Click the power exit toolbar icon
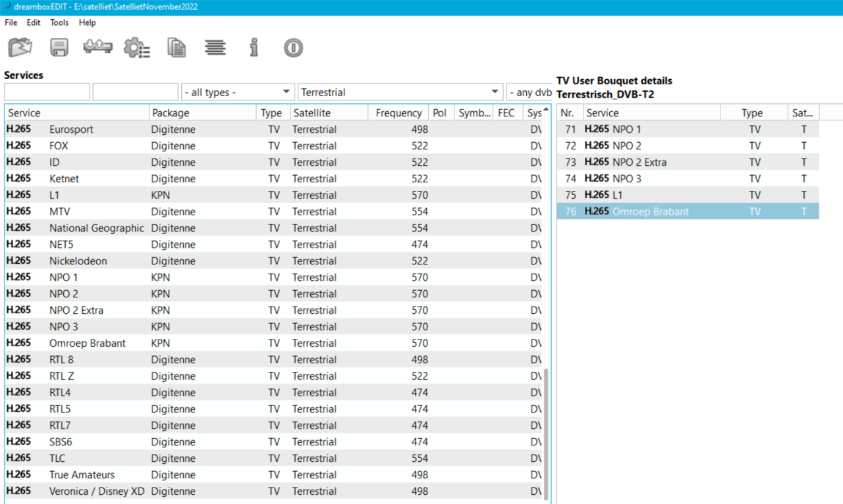Viewport: 843px width, 504px height. [293, 47]
